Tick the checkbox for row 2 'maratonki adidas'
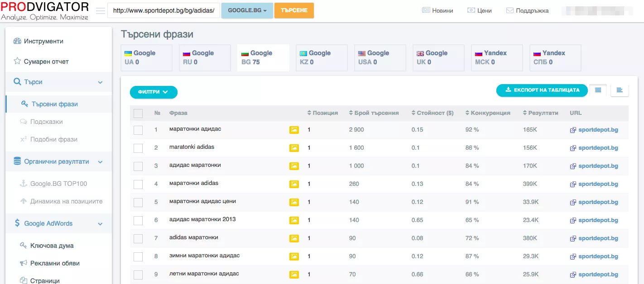 click(x=138, y=148)
